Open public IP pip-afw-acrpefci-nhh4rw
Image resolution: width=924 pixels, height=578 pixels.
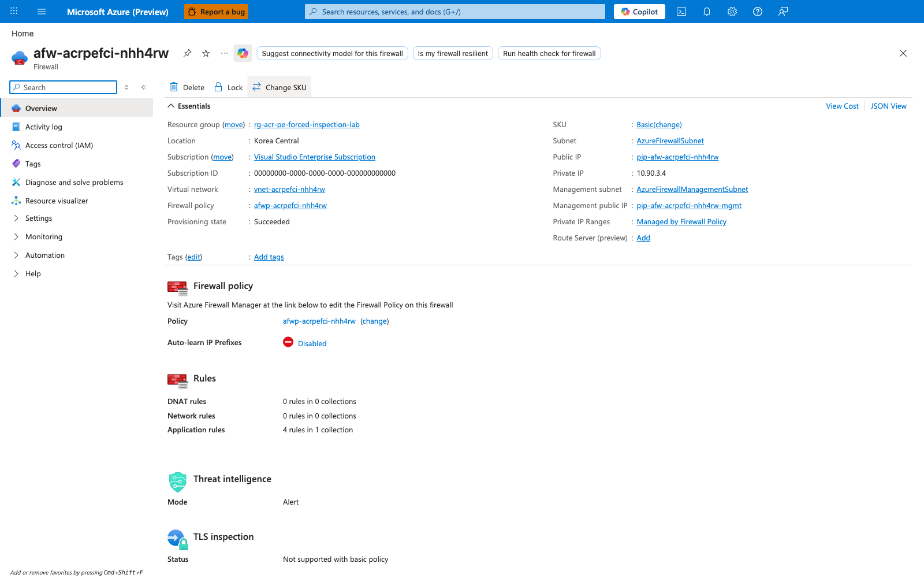677,157
